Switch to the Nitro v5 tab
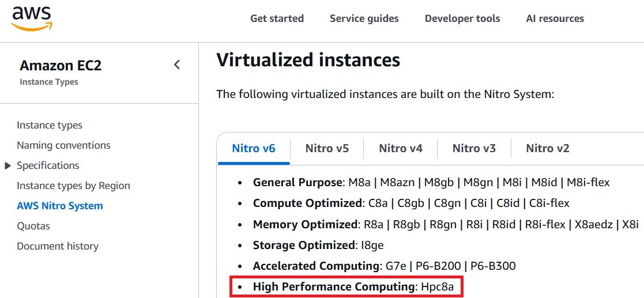This screenshot has height=298, width=644. [x=327, y=148]
